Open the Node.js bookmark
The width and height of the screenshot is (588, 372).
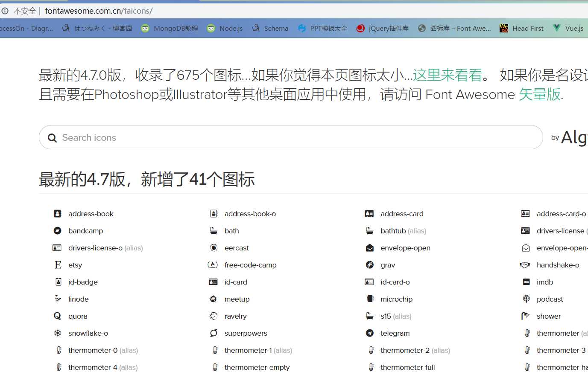coord(225,28)
